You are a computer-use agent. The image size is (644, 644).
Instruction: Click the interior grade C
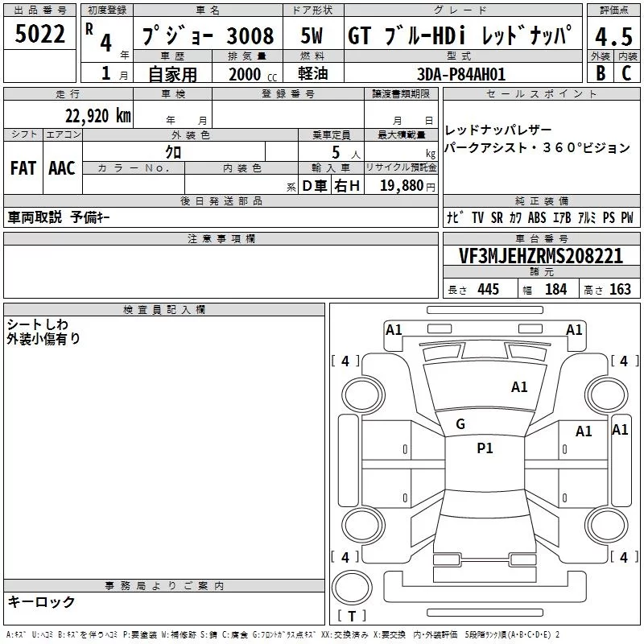pyautogui.click(x=626, y=73)
